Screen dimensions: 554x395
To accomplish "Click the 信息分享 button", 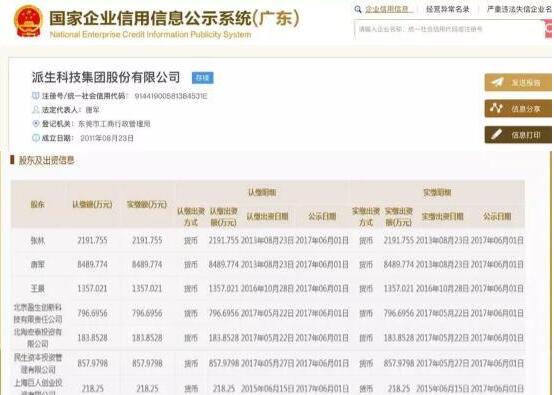I will [x=518, y=108].
